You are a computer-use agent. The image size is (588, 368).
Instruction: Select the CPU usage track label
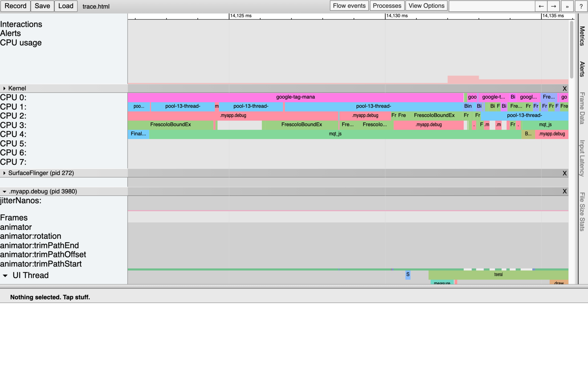pos(21,43)
